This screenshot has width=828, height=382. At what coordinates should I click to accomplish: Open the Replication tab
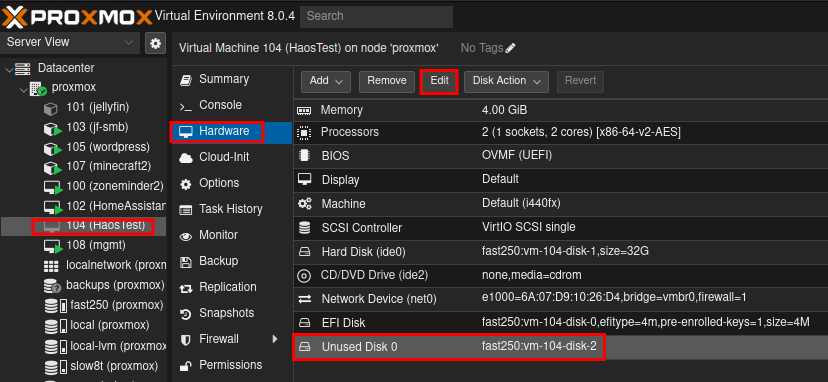[231, 287]
